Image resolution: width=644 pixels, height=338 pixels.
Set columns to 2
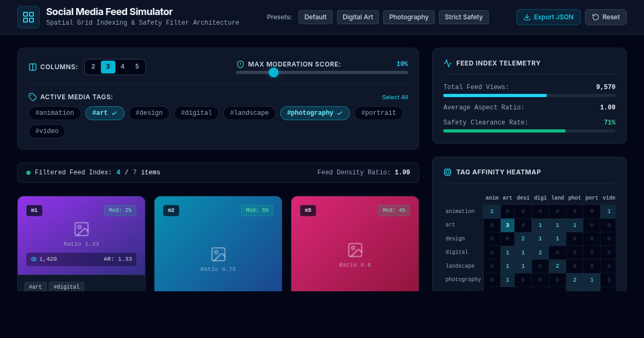[x=93, y=67]
